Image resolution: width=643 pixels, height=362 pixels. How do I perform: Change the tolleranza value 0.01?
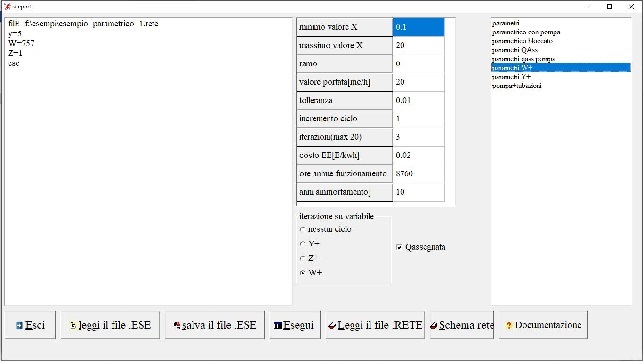point(418,100)
